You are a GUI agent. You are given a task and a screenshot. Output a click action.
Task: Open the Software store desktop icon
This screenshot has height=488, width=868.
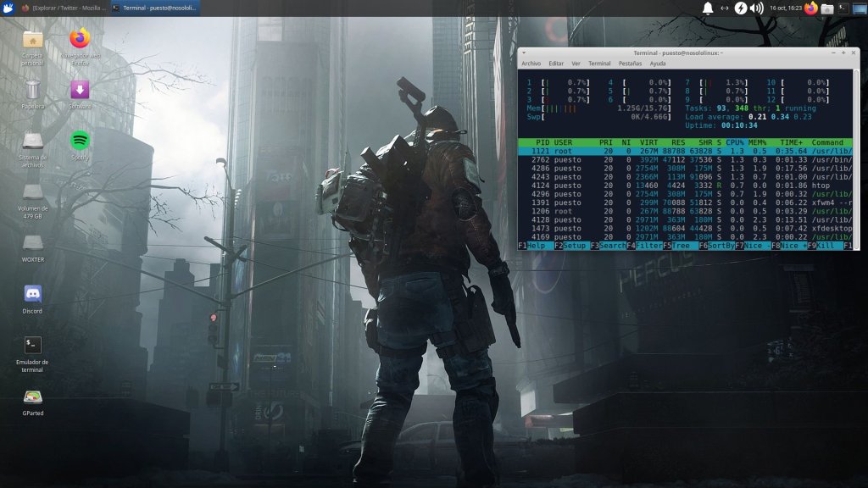80,90
